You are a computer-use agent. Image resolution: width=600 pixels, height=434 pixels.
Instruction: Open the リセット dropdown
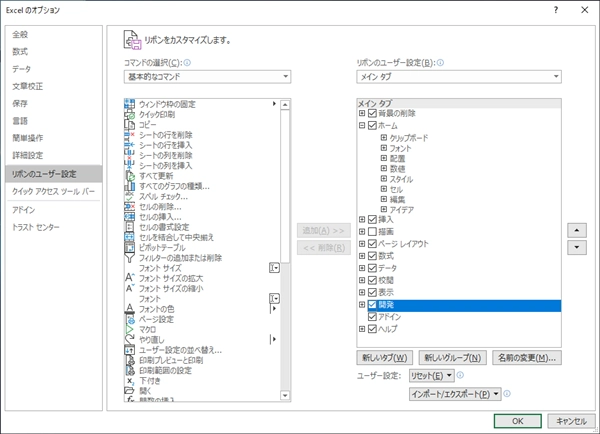(x=432, y=375)
